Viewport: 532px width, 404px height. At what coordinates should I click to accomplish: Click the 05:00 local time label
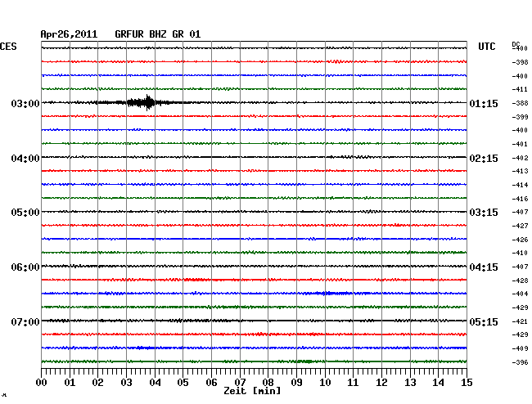click(25, 213)
